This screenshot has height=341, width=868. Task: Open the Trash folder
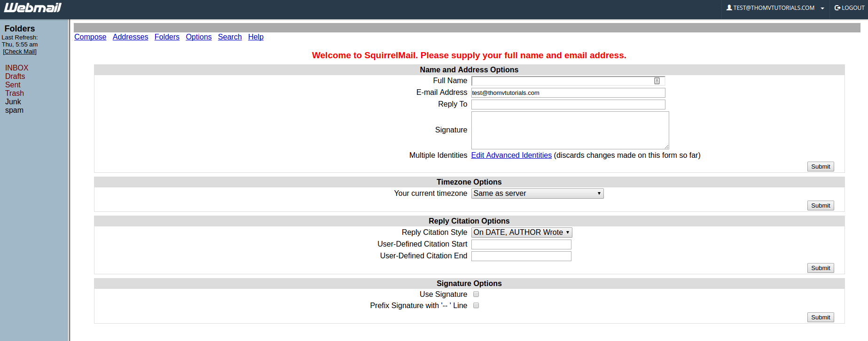pos(15,93)
